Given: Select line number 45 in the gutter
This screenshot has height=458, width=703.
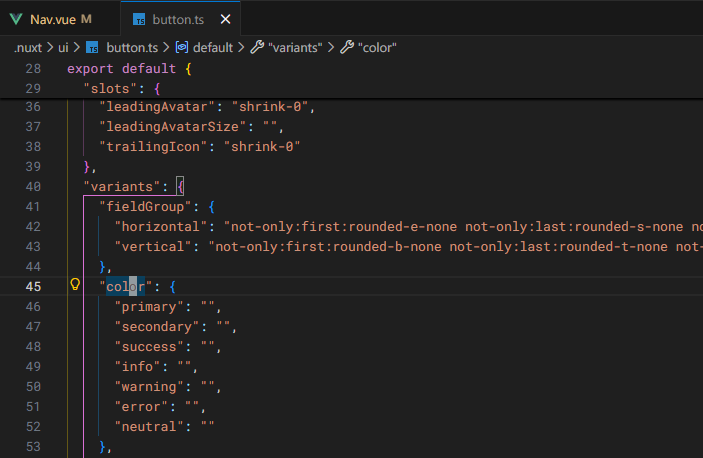Looking at the screenshot, I should (33, 286).
